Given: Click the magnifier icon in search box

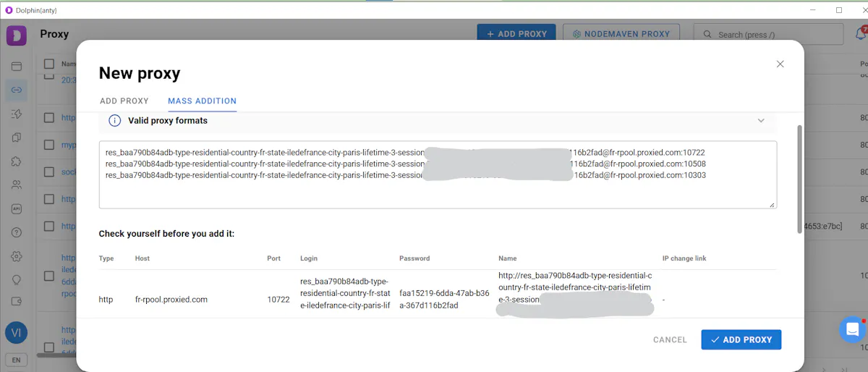Looking at the screenshot, I should 707,34.
